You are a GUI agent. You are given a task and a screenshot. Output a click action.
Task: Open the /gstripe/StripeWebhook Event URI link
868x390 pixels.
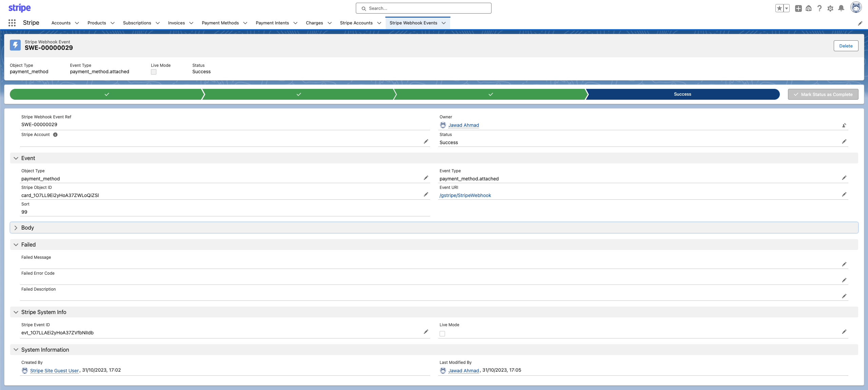click(465, 195)
